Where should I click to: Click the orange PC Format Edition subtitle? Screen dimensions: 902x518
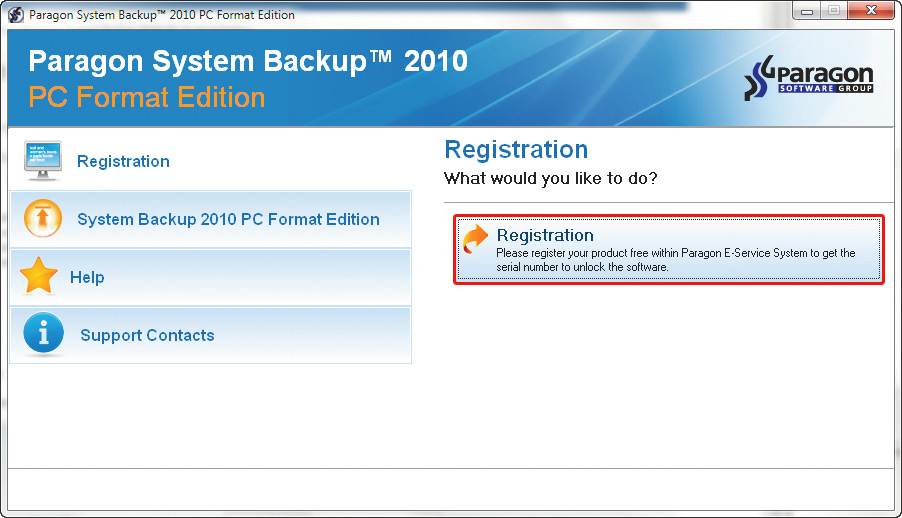(x=146, y=97)
